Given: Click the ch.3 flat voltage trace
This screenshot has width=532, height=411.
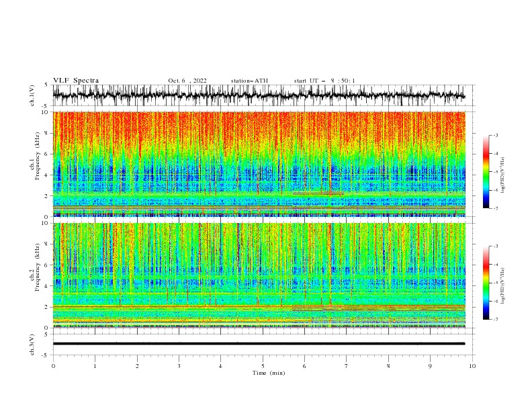Looking at the screenshot, I should click(x=259, y=344).
